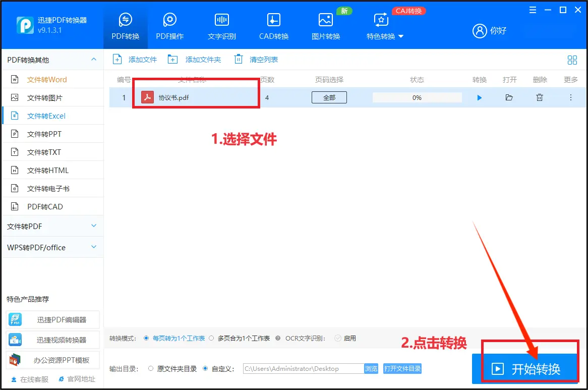Select 文件转Word in sidebar
The width and height of the screenshot is (588, 390).
pos(46,80)
